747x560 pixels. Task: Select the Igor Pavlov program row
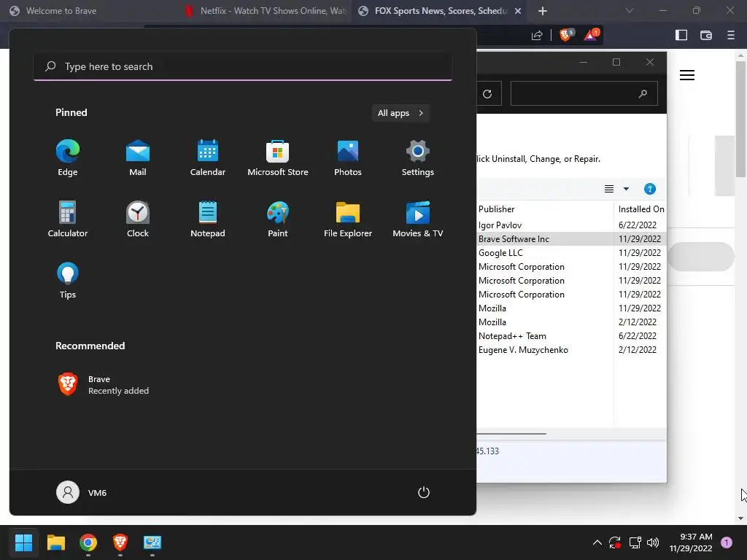[572, 225]
